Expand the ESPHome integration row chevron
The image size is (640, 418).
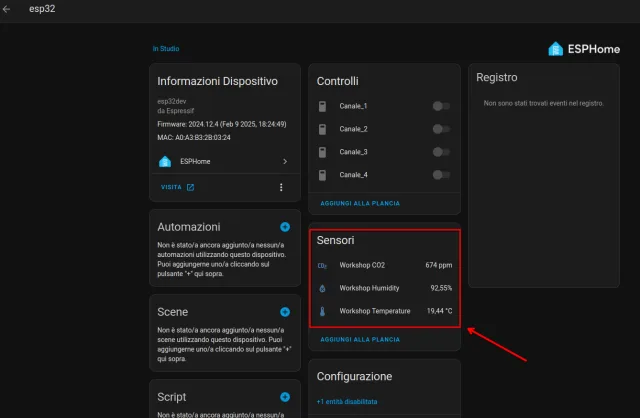(x=285, y=161)
